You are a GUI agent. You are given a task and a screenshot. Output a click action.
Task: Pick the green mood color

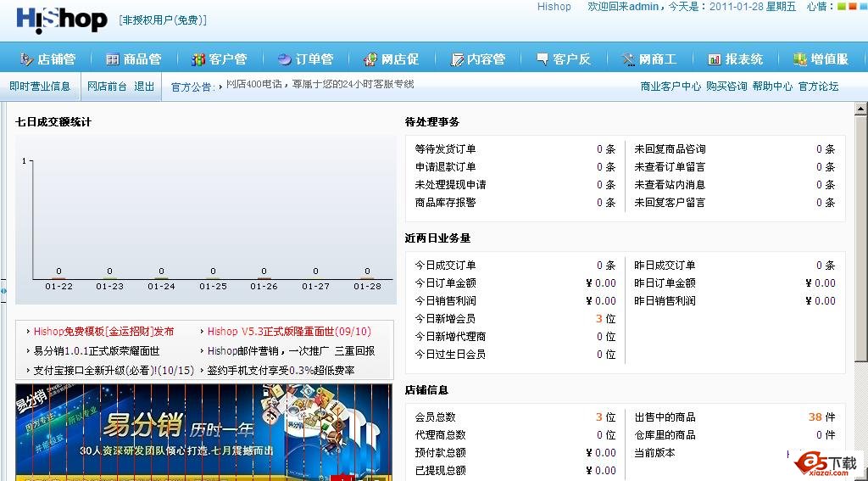coord(841,7)
